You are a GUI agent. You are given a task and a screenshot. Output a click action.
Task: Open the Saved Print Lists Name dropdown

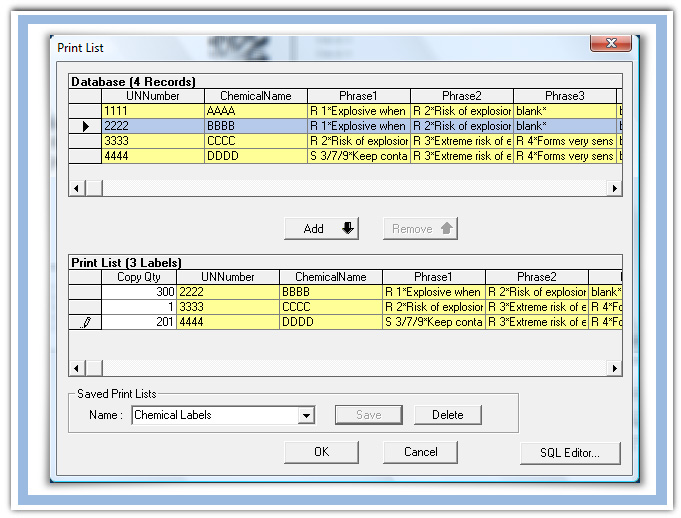point(306,415)
